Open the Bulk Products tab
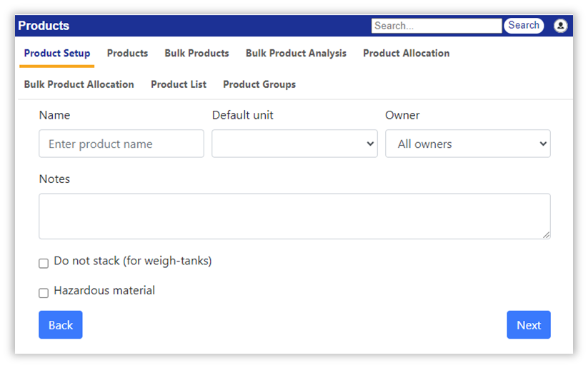588x368 pixels. coord(197,54)
